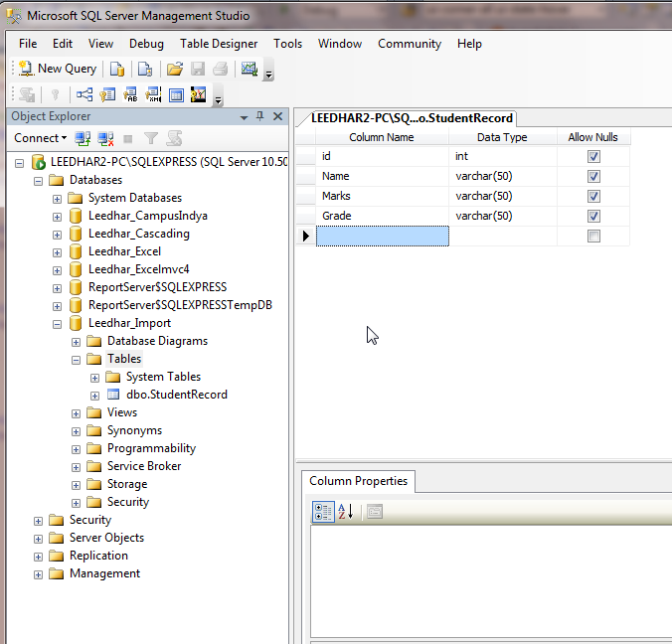Viewport: 672px width, 644px height.
Task: Open standard toolbar overflow options arrow
Action: 268,75
